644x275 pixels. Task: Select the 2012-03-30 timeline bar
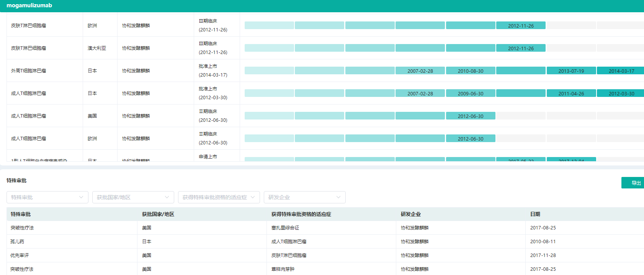click(x=621, y=93)
